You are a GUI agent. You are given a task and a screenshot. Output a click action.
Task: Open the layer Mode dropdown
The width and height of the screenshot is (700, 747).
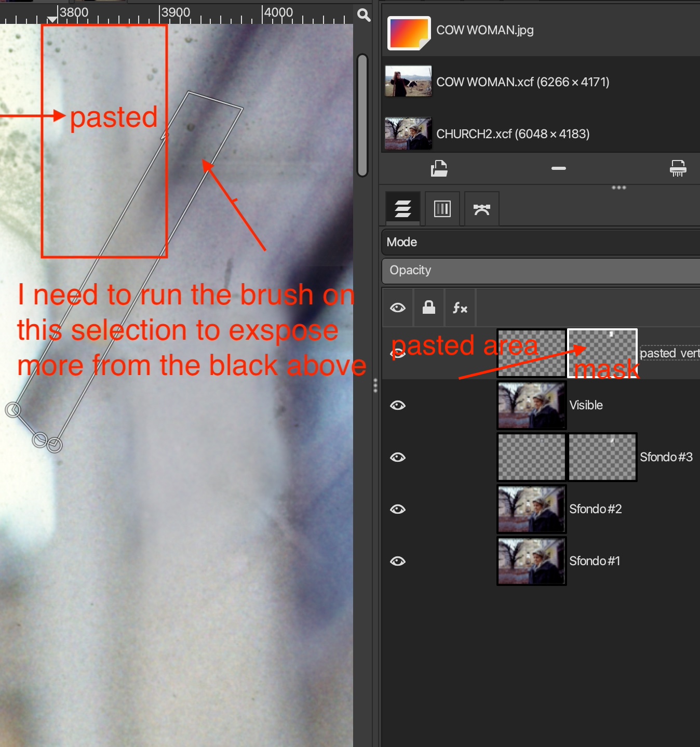point(541,242)
